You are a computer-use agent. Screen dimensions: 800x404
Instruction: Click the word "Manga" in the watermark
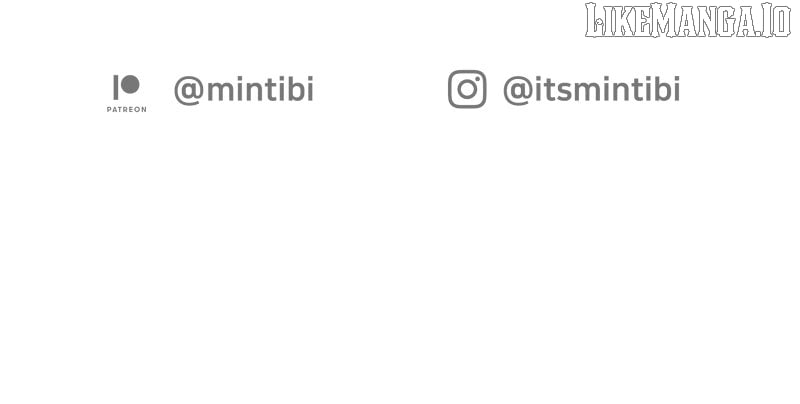click(704, 21)
